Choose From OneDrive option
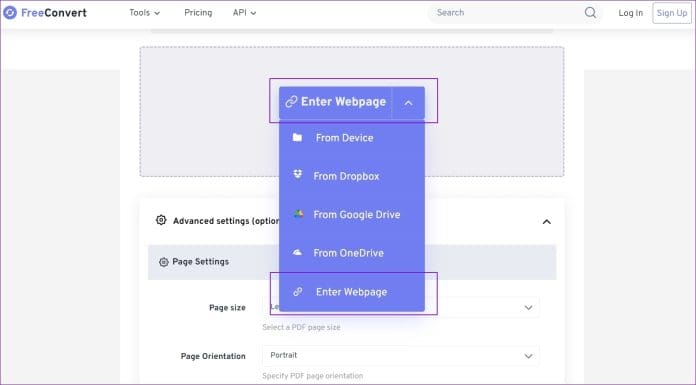Viewport: 696px width, 385px height. (352, 253)
